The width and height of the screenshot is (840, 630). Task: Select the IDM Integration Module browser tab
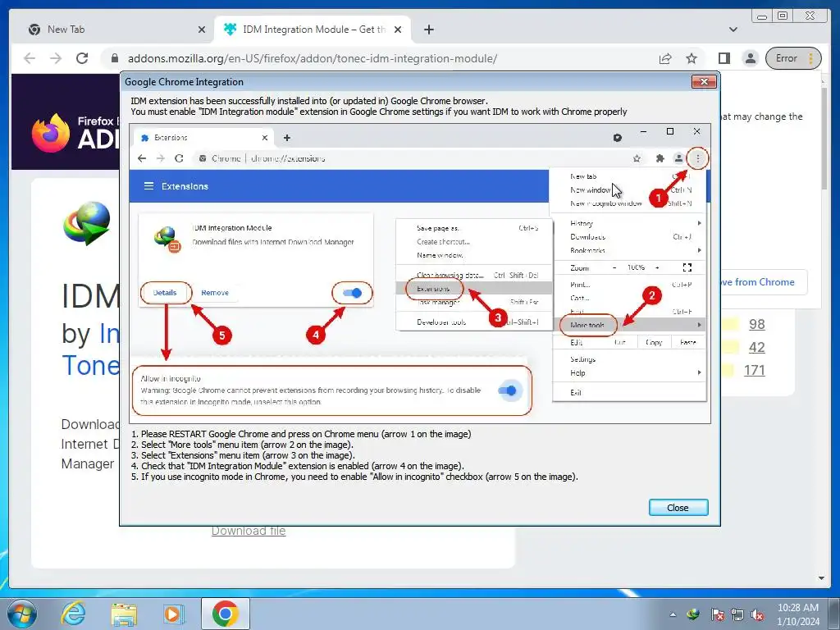click(313, 30)
